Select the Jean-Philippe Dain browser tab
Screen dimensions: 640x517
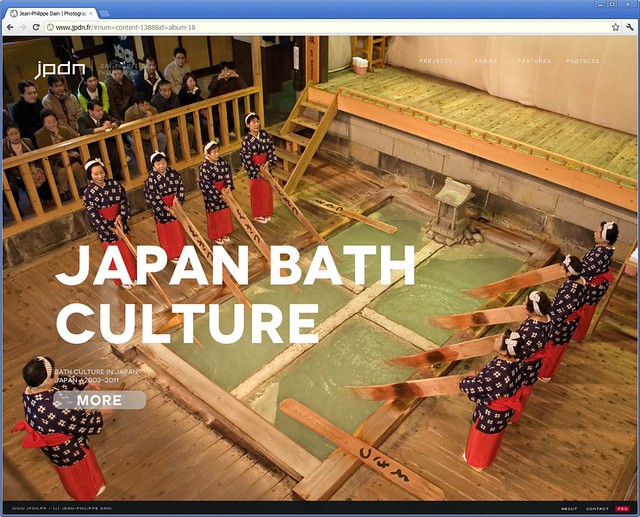50,13
